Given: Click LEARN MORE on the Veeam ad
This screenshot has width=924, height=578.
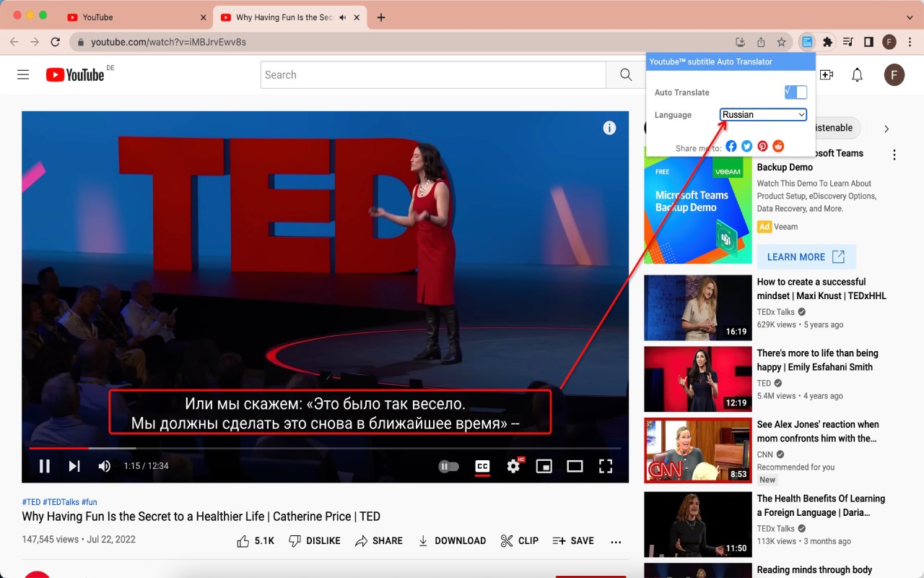Looking at the screenshot, I should coord(806,256).
